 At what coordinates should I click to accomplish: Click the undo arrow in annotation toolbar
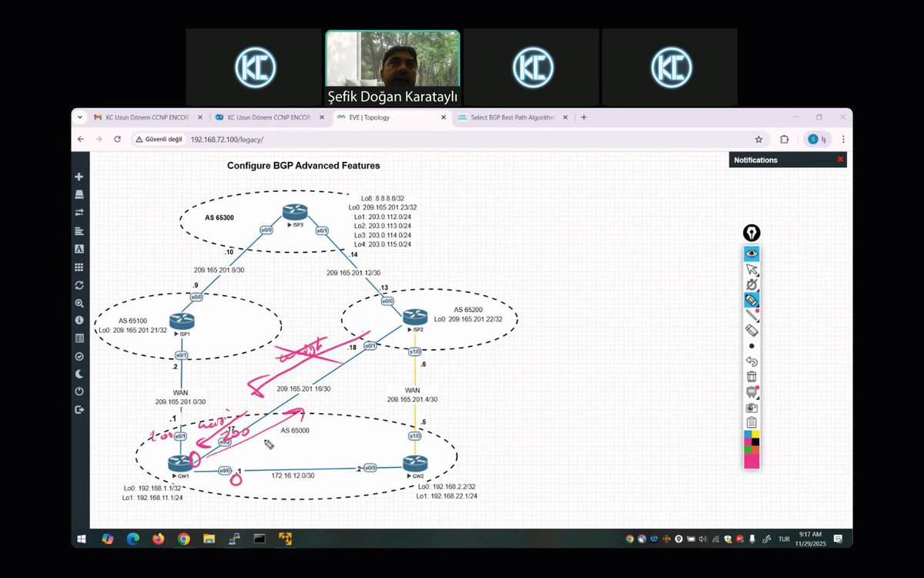click(x=752, y=361)
